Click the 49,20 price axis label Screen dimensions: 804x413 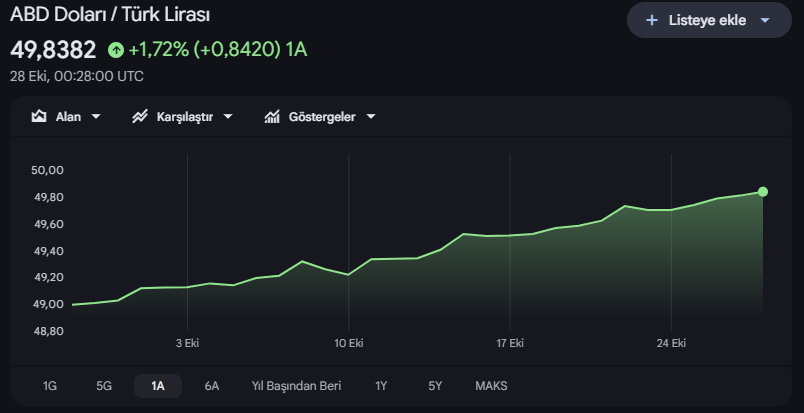tap(49, 278)
